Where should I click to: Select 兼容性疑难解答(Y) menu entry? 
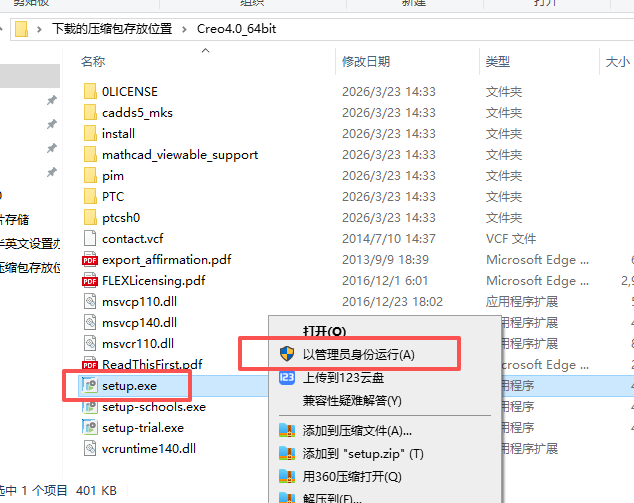pyautogui.click(x=352, y=401)
